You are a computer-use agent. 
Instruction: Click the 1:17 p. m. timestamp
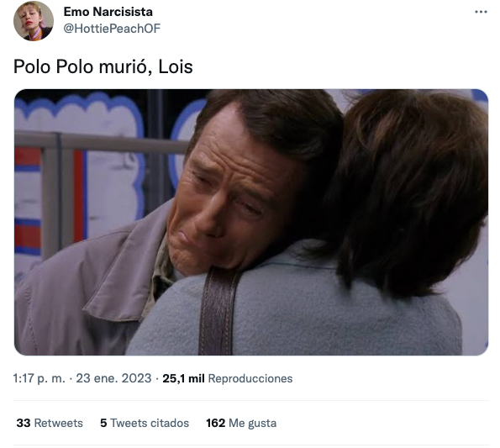pyautogui.click(x=39, y=378)
